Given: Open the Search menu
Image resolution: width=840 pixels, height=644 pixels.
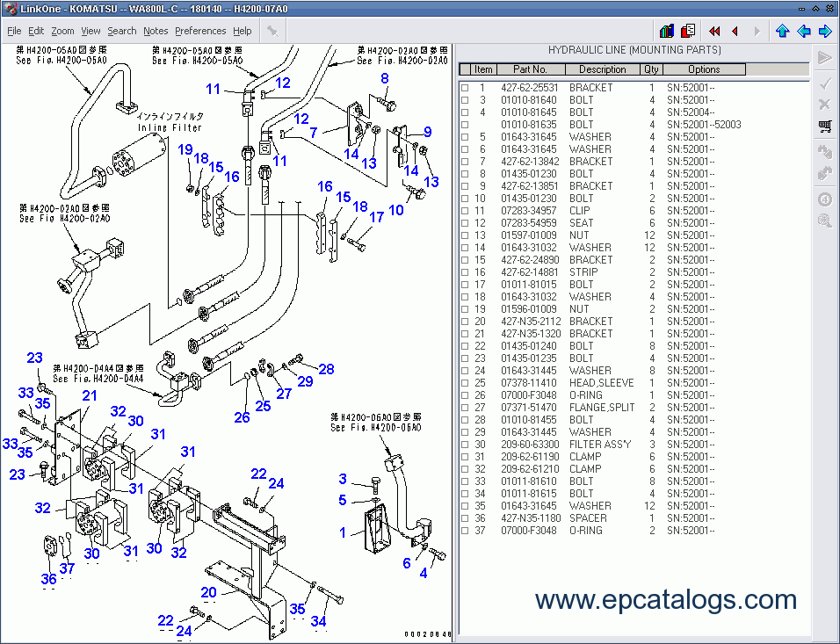Looking at the screenshot, I should [x=122, y=31].
